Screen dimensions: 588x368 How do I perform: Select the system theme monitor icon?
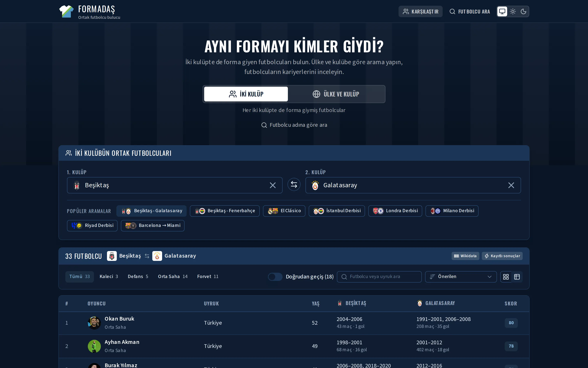click(x=502, y=11)
